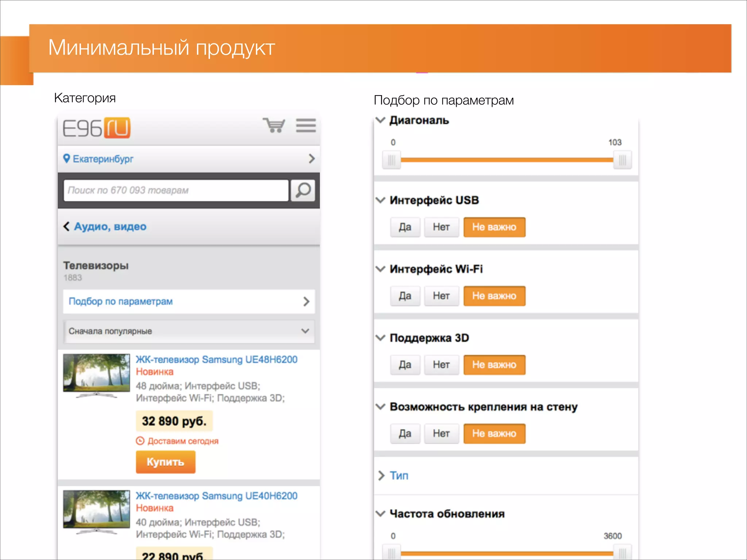This screenshot has width=747, height=560.
Task: Collapse Возможность крепления на стену section
Action: pyautogui.click(x=380, y=407)
